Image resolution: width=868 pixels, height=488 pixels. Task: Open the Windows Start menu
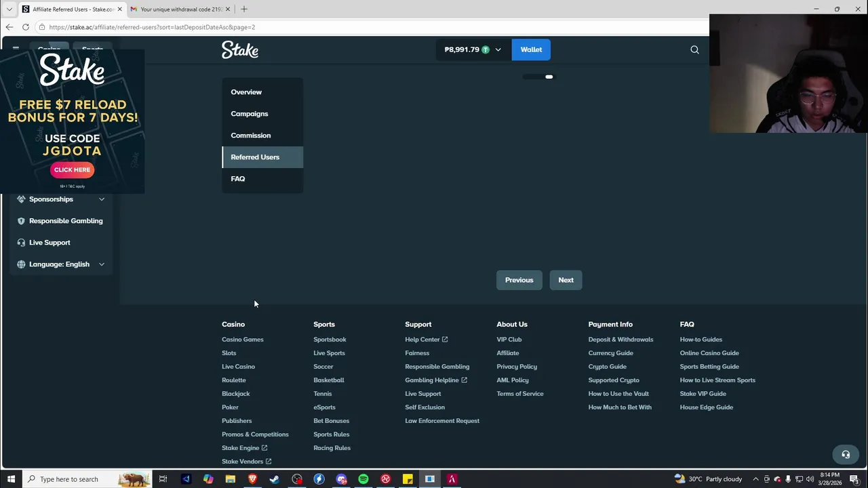[11, 479]
